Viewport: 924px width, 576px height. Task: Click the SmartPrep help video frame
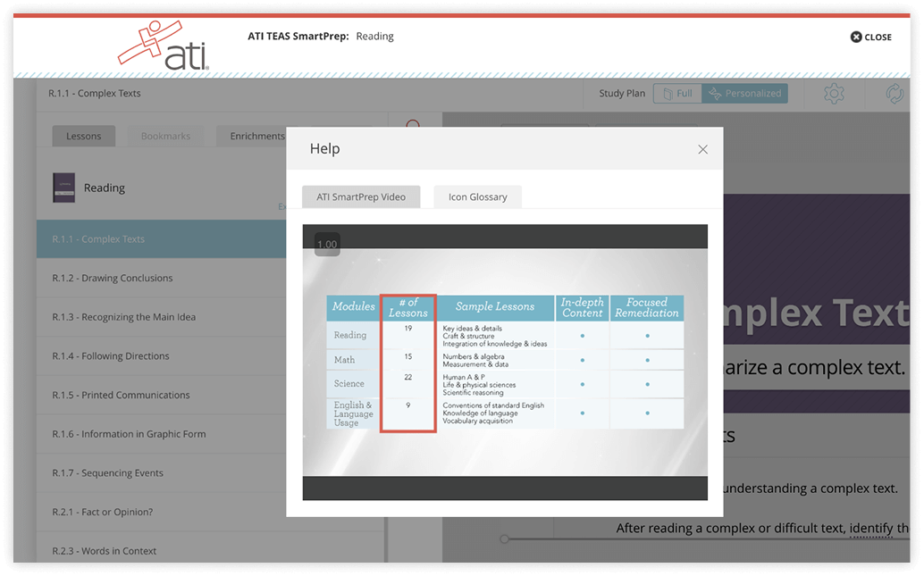point(505,362)
